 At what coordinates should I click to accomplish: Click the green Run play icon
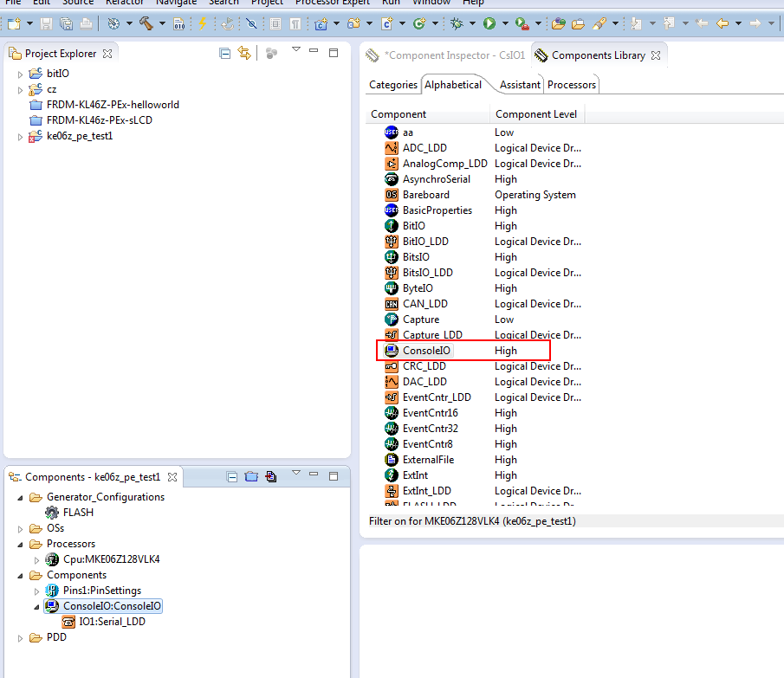click(489, 23)
